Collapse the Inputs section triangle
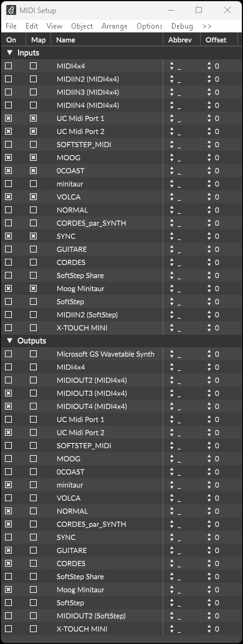Viewport: 243px width, 644px height. [x=9, y=52]
